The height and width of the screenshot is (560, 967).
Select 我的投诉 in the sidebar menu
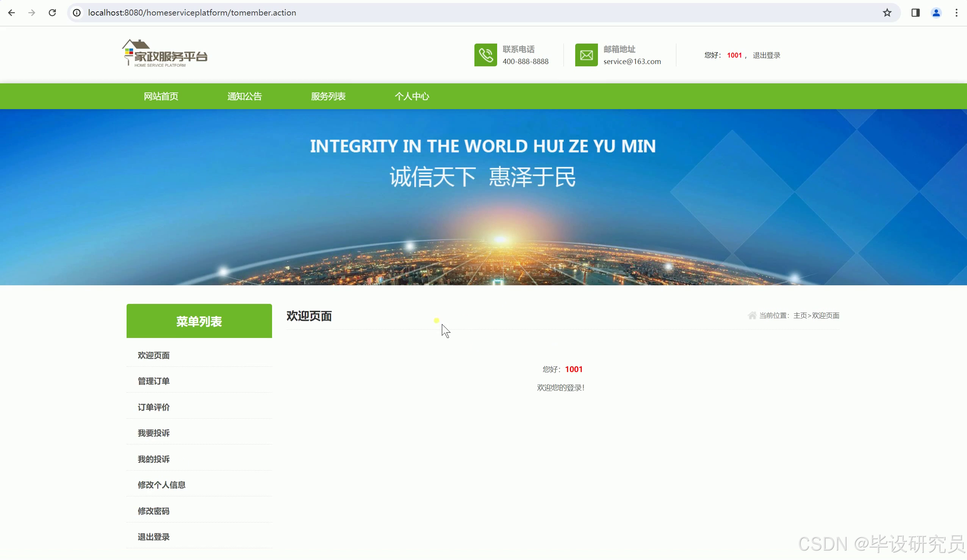pos(153,459)
